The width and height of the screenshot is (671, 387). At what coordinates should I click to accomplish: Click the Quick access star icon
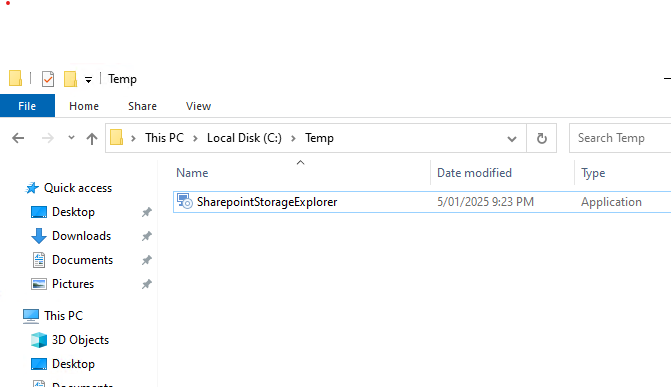click(x=32, y=188)
